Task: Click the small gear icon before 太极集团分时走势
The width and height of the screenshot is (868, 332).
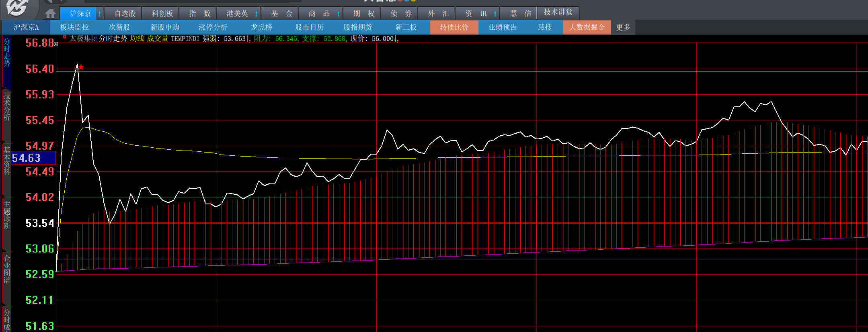Action: (x=64, y=37)
